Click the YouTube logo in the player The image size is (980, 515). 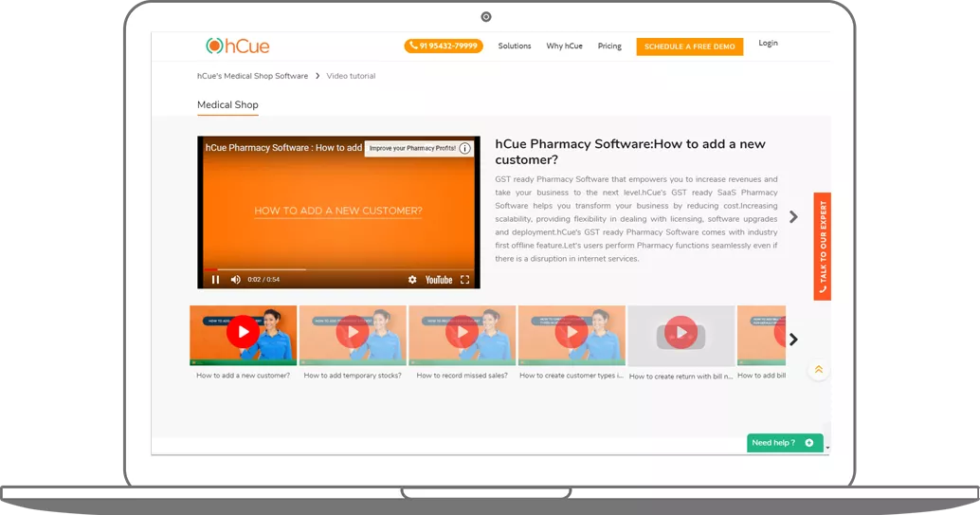point(439,280)
